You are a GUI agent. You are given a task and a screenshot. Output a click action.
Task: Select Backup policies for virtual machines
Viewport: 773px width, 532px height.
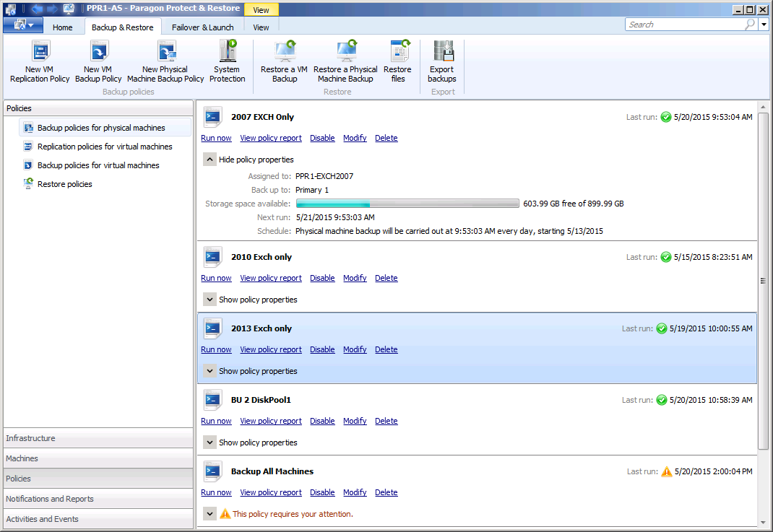105,165
